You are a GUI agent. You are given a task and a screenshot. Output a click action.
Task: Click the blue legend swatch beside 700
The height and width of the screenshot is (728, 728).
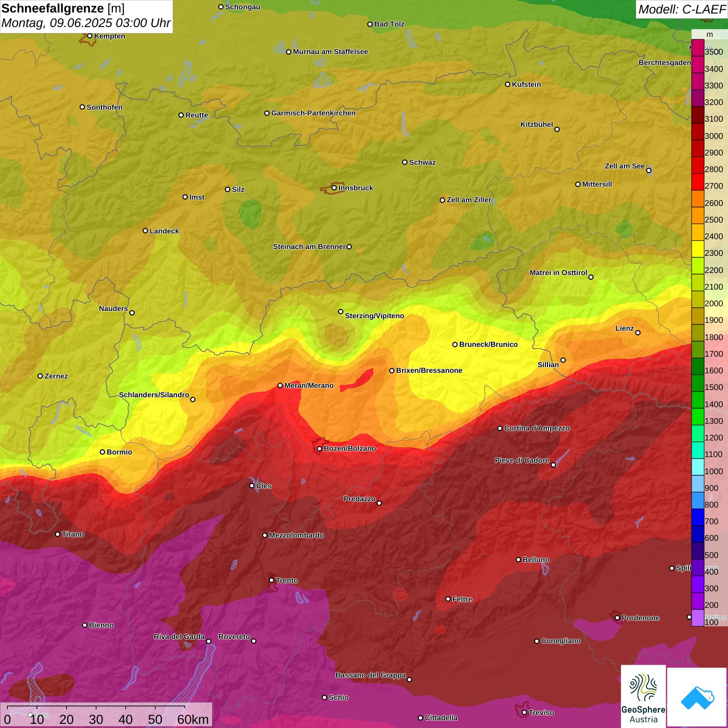click(x=697, y=518)
